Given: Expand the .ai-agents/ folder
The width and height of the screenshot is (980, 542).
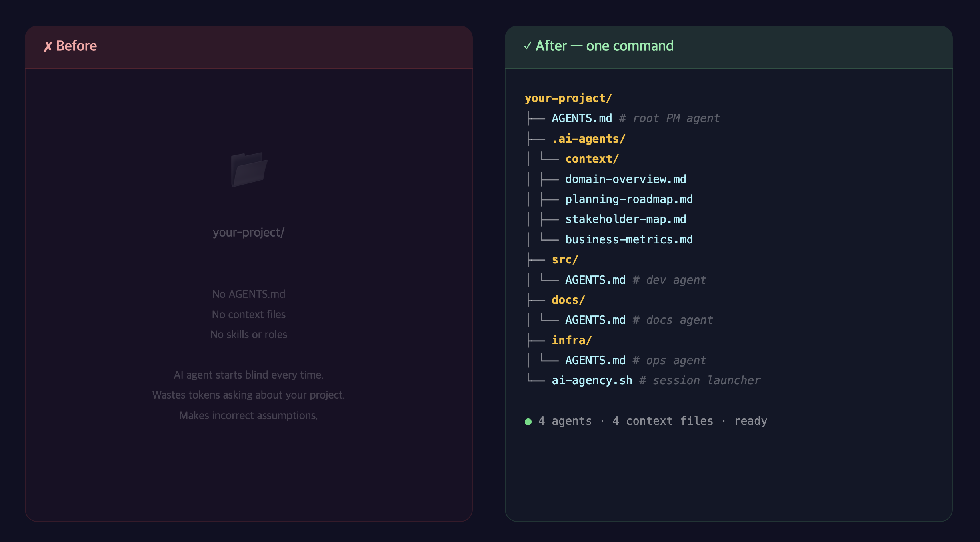Looking at the screenshot, I should pos(588,139).
